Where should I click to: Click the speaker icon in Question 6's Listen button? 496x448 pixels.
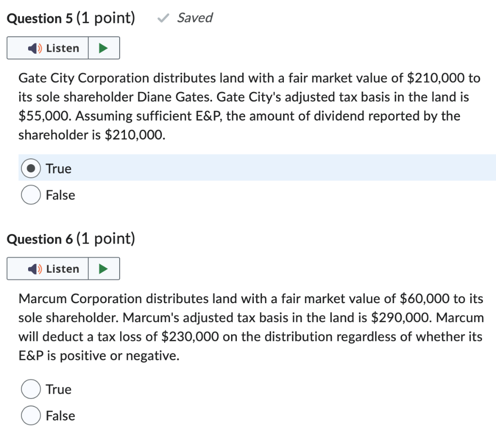click(x=35, y=269)
